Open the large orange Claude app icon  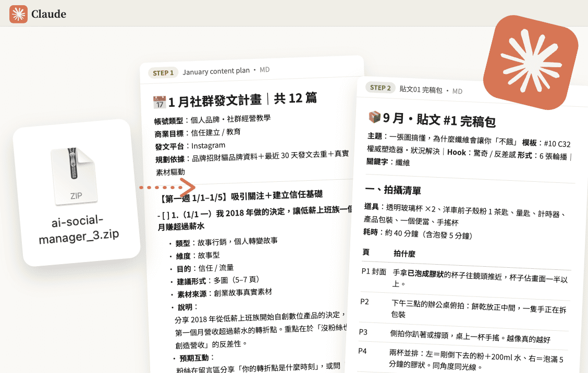531,63
